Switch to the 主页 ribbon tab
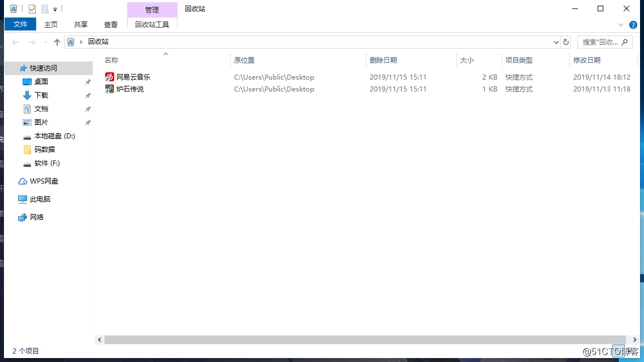The width and height of the screenshot is (644, 362). [x=51, y=25]
